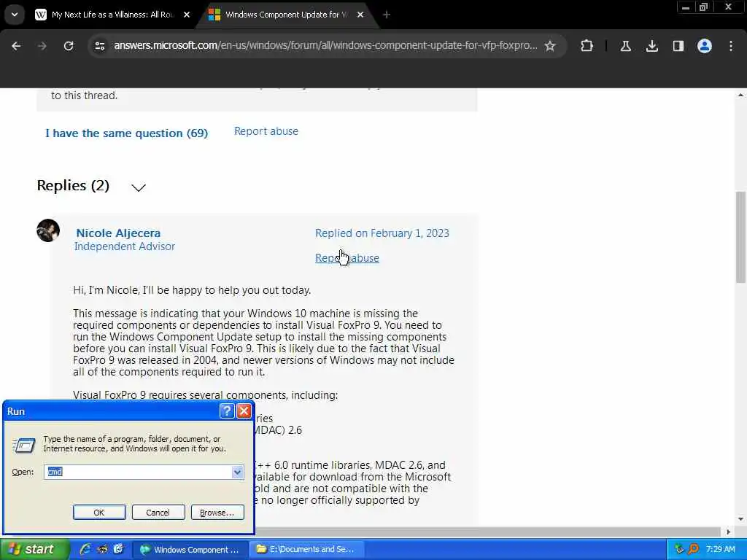Screen dimensions: 747x560
Task: Open the tab search dropdown arrow
Action: click(15, 15)
